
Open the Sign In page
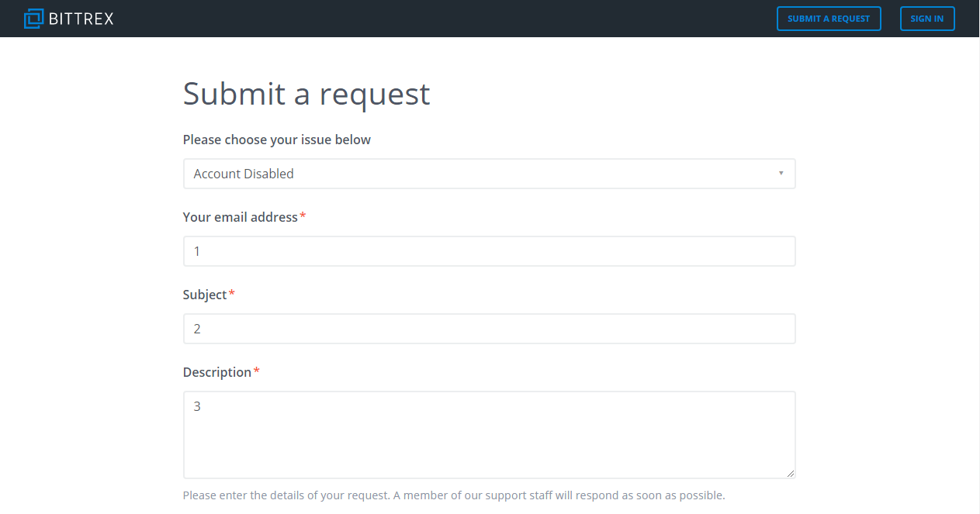tap(926, 19)
